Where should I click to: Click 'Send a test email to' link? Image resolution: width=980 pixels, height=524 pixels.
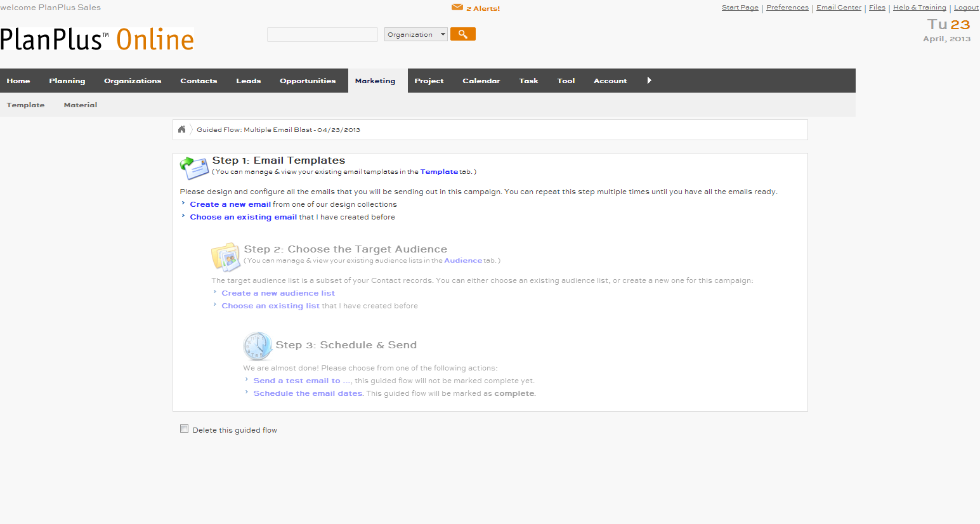297,381
